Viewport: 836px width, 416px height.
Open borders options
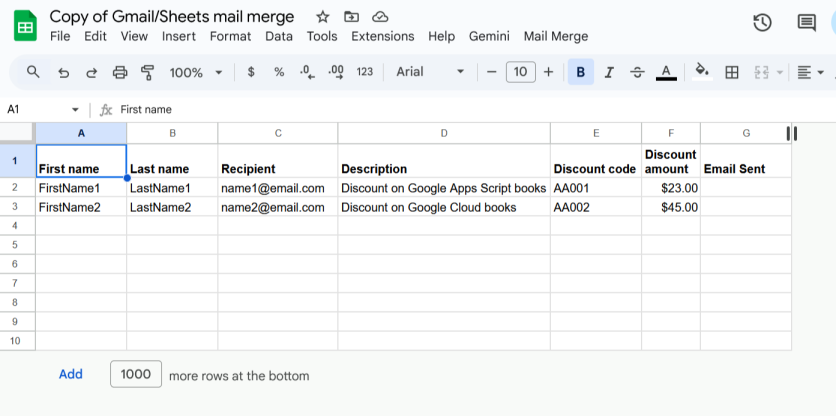pos(732,73)
